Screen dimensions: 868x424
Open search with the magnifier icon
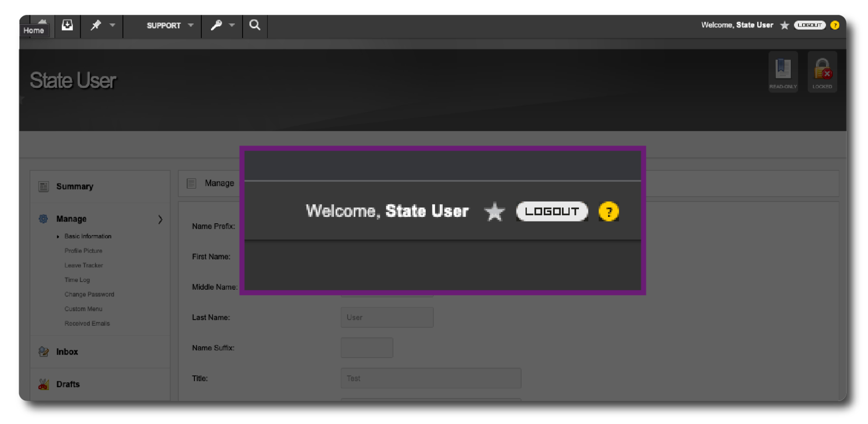tap(255, 25)
